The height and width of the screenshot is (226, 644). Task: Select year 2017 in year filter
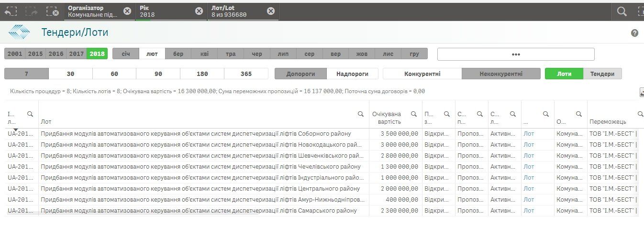click(77, 54)
